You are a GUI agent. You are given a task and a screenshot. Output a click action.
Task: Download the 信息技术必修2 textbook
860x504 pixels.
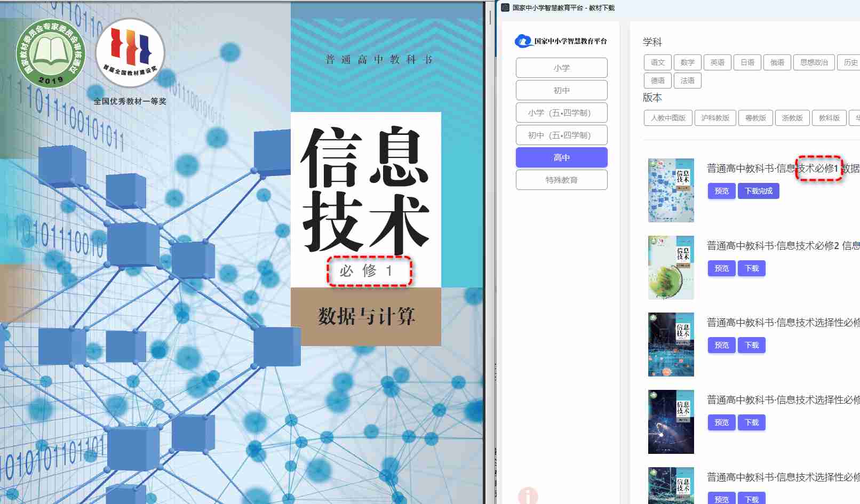tap(751, 268)
